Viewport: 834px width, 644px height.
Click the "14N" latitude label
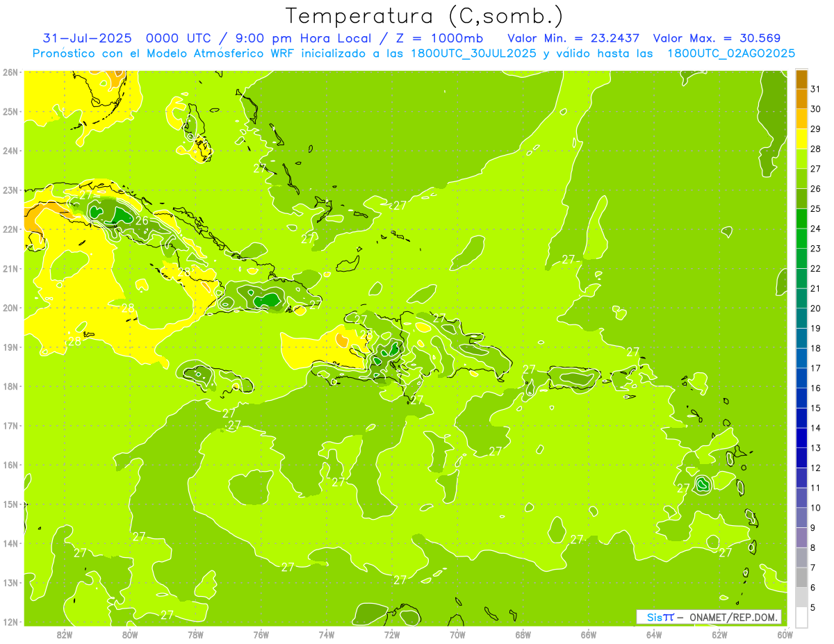pyautogui.click(x=10, y=543)
